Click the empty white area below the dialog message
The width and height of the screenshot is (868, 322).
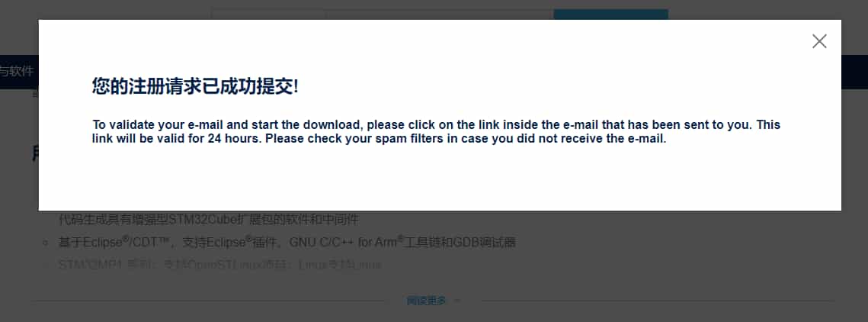(x=440, y=177)
